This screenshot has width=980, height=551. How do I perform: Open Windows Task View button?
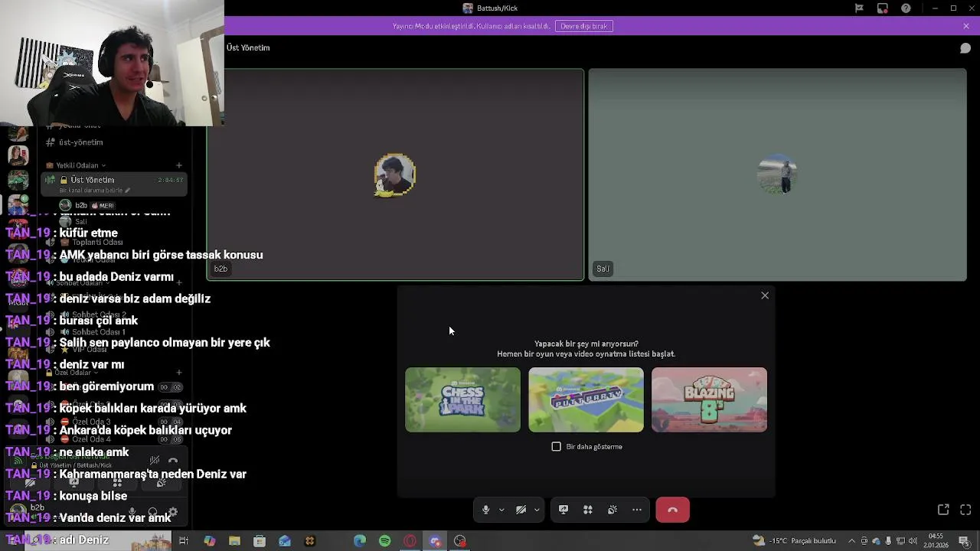coord(184,541)
